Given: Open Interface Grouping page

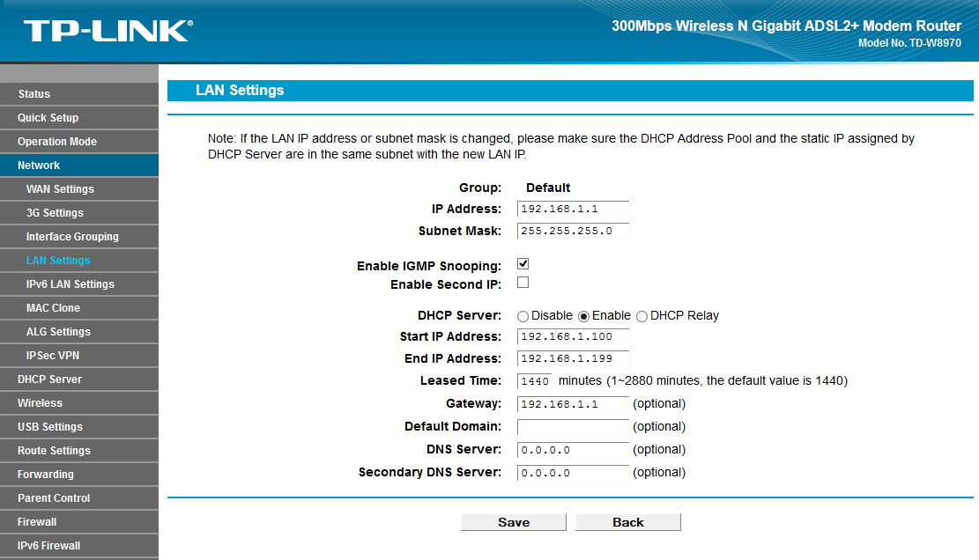Looking at the screenshot, I should click(x=79, y=236).
